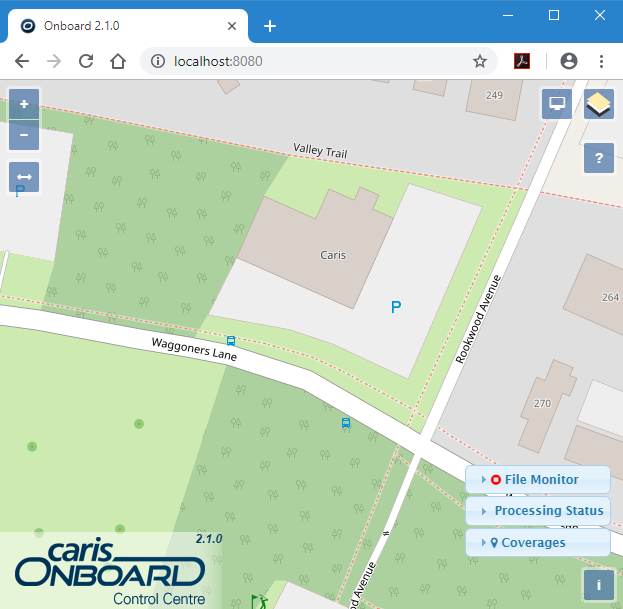The height and width of the screenshot is (609, 623).
Task: Click the info button in bottom corner
Action: coord(598,585)
